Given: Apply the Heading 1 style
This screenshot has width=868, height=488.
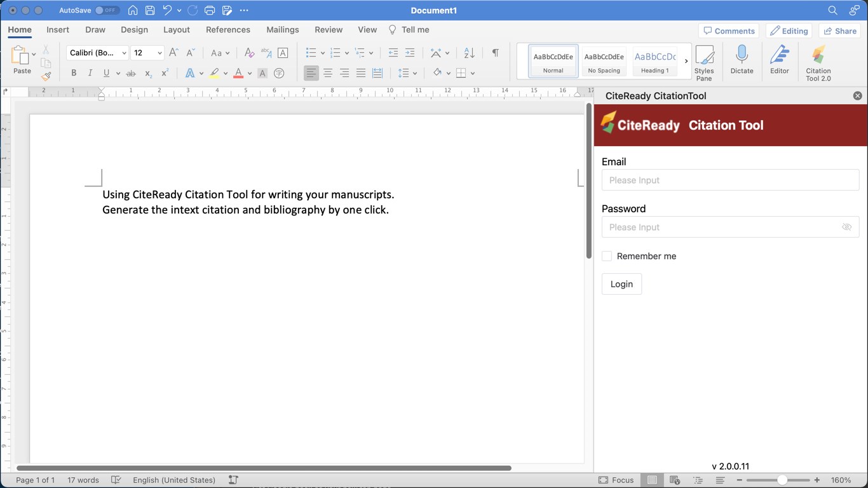Looking at the screenshot, I should 655,61.
